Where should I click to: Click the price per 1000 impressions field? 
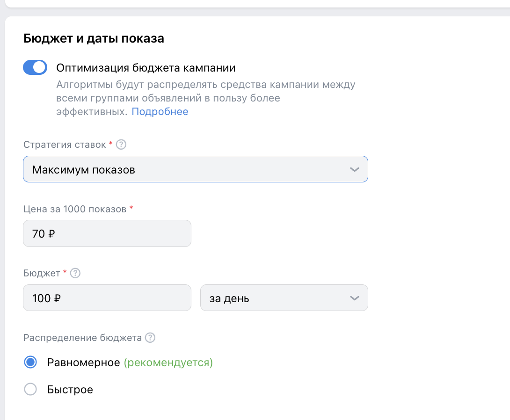pos(107,233)
